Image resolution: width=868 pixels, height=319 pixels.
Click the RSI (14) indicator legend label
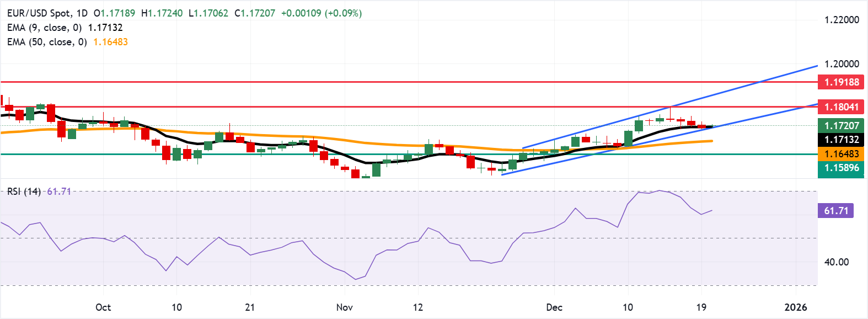click(24, 192)
